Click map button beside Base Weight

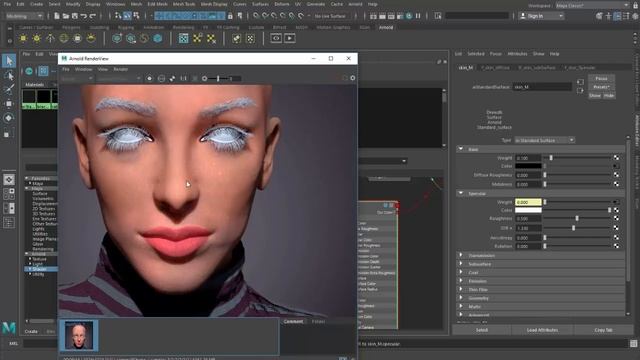point(616,158)
